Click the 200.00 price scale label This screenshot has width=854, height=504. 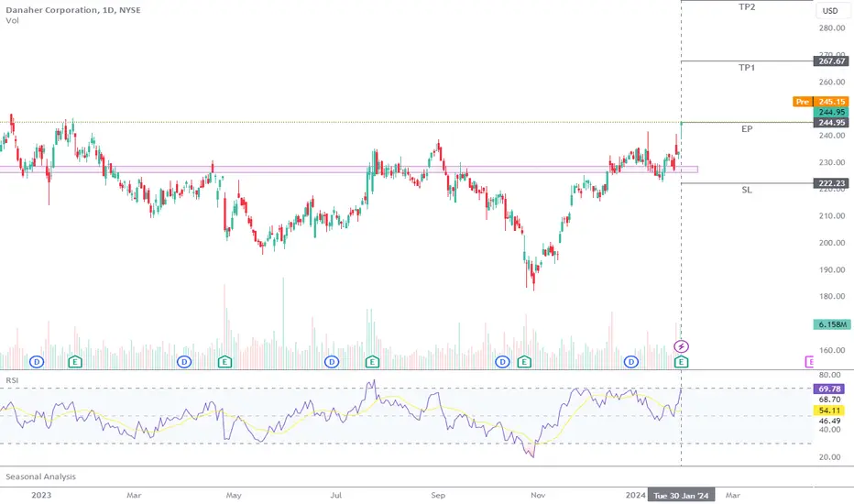click(832, 243)
